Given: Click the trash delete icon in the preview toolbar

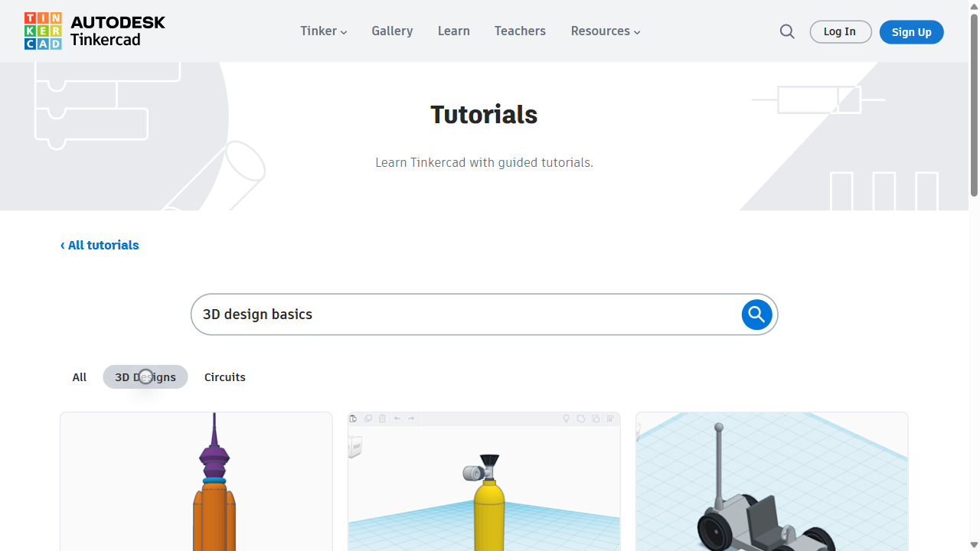Looking at the screenshot, I should point(382,419).
